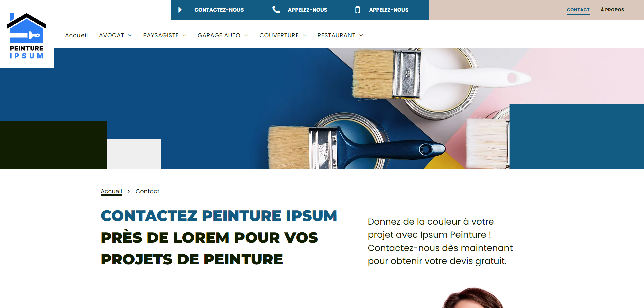This screenshot has width=644, height=308.
Task: Open the RESTAURANT submenu chevron
Action: pos(361,35)
